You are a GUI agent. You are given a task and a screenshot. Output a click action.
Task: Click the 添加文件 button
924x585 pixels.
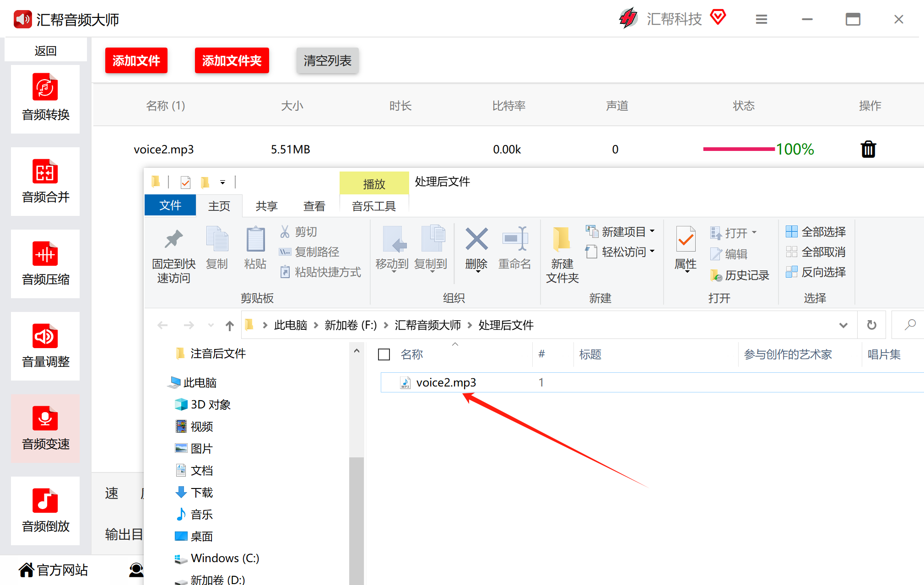tap(136, 60)
